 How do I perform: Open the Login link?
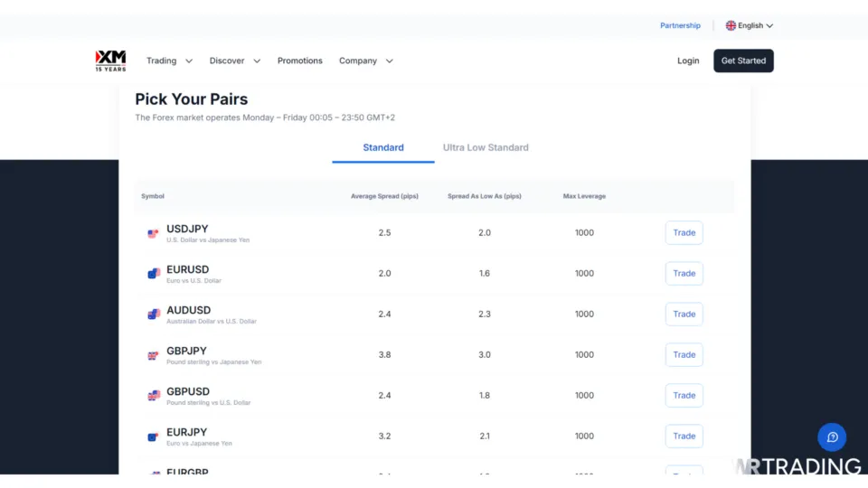688,61
